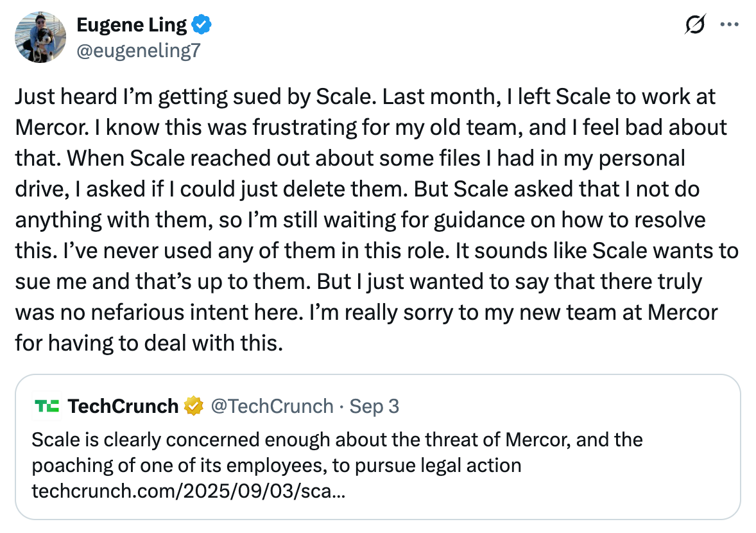
Task: Click the Sep 3 timestamp
Action: click(x=375, y=406)
